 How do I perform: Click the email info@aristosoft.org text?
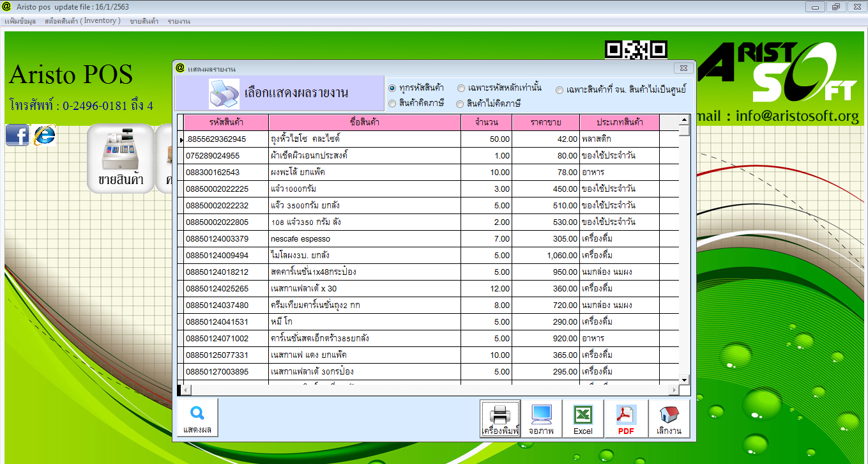coord(797,116)
